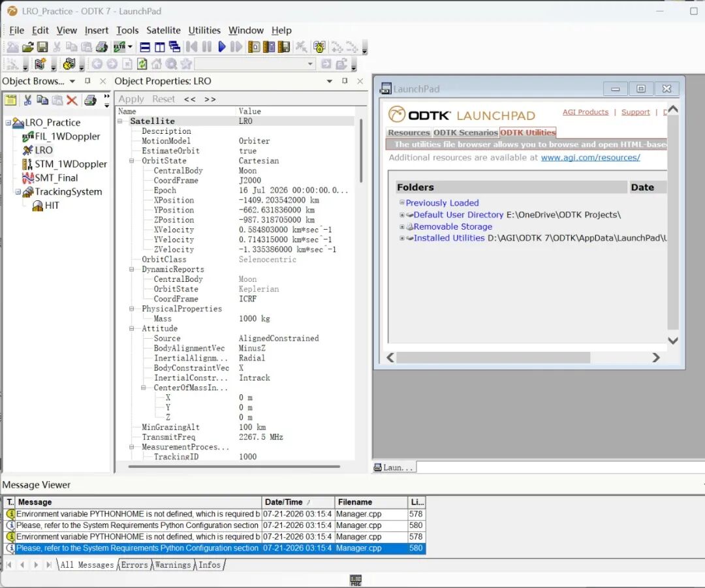
Task: Show the Errors tab in Message Viewer
Action: [134, 565]
